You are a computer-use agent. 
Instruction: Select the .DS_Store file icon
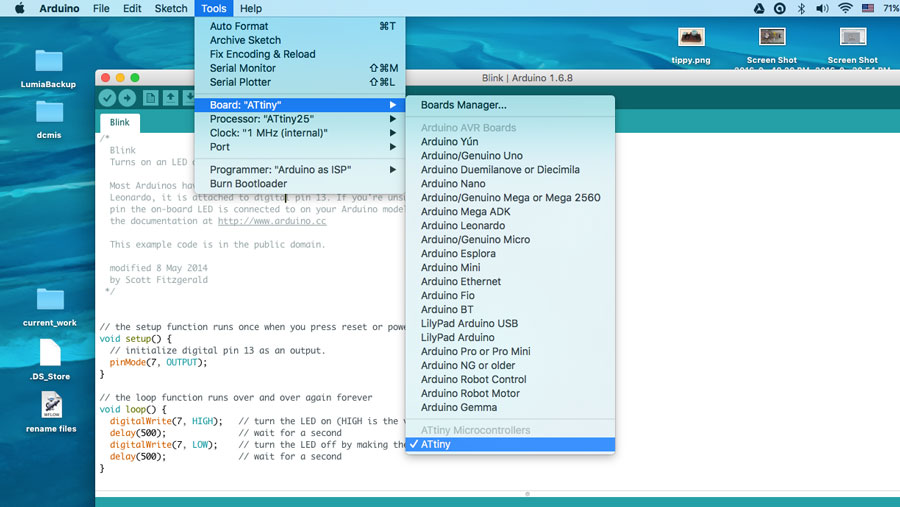point(50,352)
